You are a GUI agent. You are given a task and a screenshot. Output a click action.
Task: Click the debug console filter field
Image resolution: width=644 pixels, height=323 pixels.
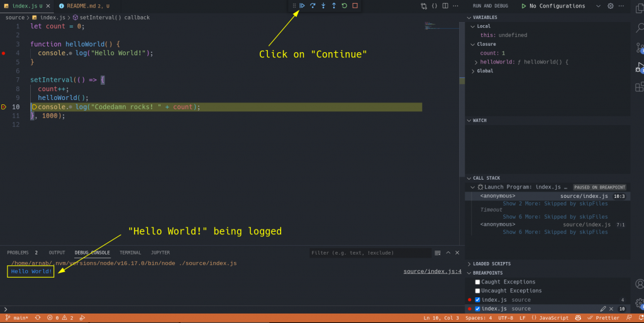(370, 253)
